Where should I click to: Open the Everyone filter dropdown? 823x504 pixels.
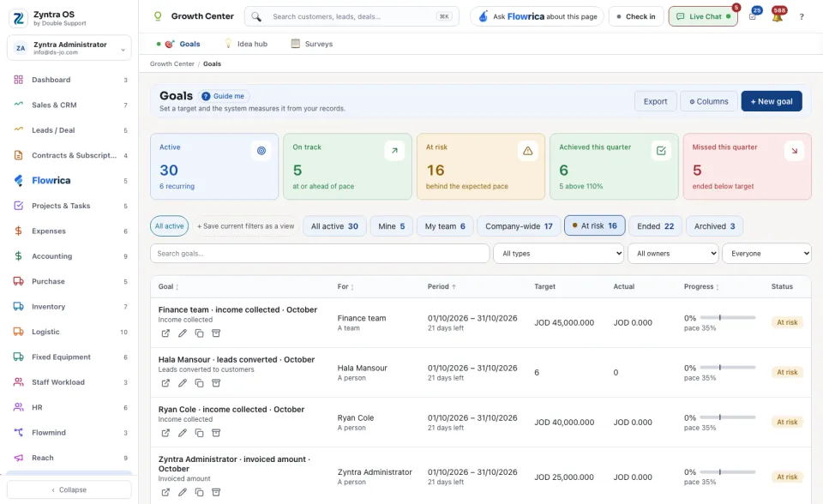pos(766,254)
